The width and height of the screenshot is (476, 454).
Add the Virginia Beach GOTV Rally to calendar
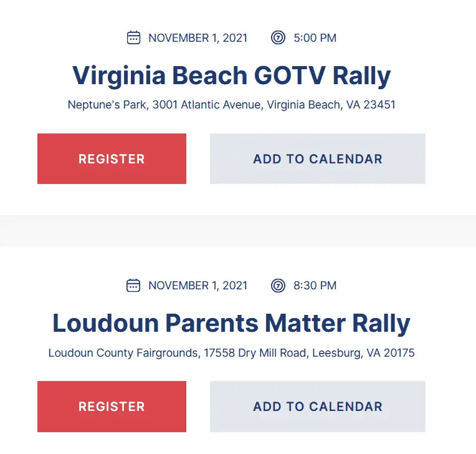pyautogui.click(x=318, y=159)
